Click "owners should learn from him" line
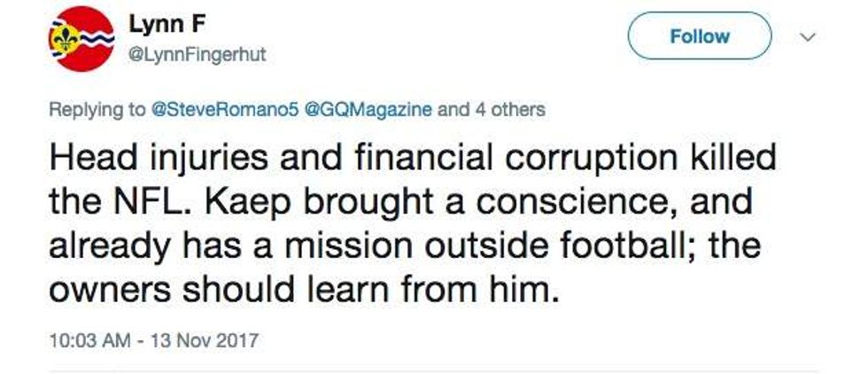 305,285
